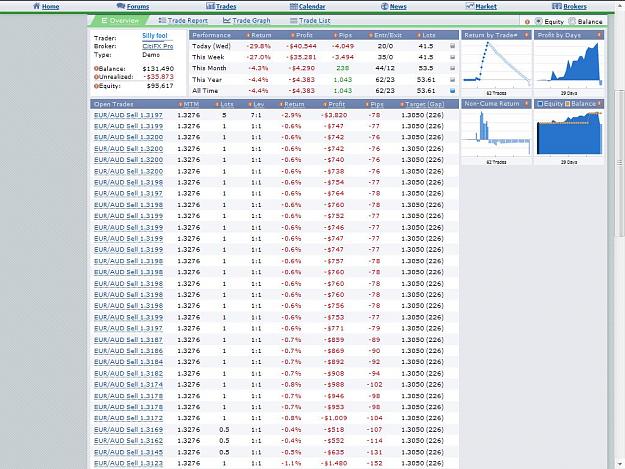Click the Equity info icon in trader panel

[96, 86]
